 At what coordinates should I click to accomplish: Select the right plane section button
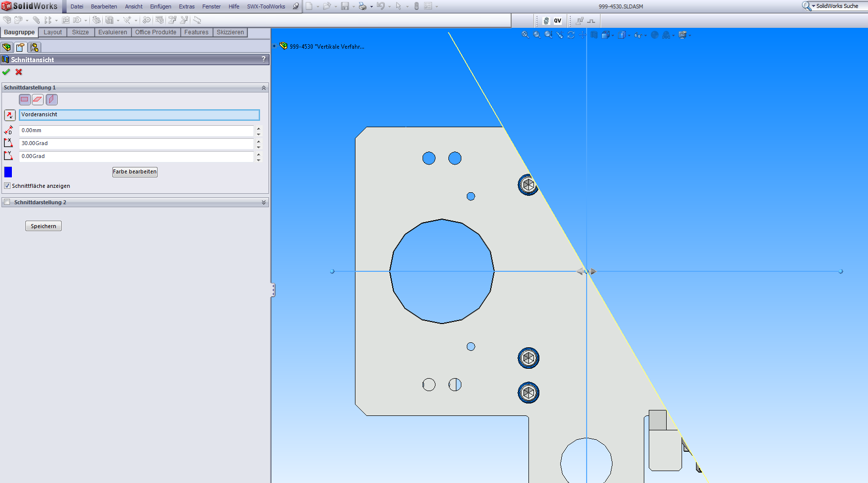(x=51, y=99)
